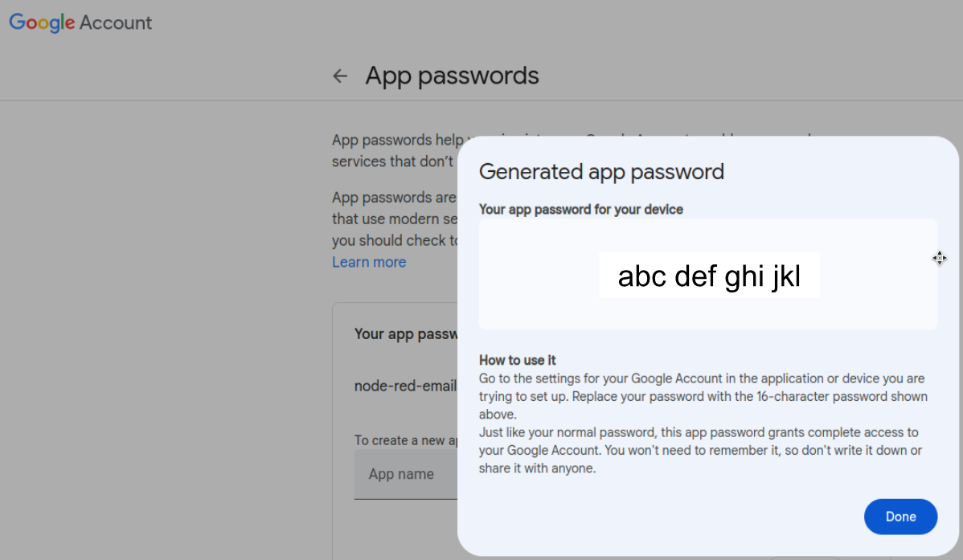Click the 'How to use it' heading
The height and width of the screenshot is (560, 963).
[x=517, y=361]
